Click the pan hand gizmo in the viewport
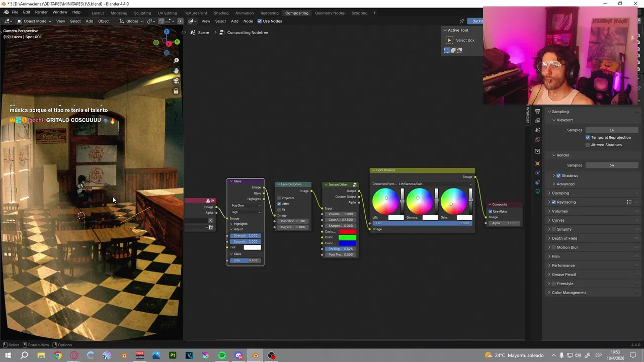The image size is (644, 362). click(176, 70)
